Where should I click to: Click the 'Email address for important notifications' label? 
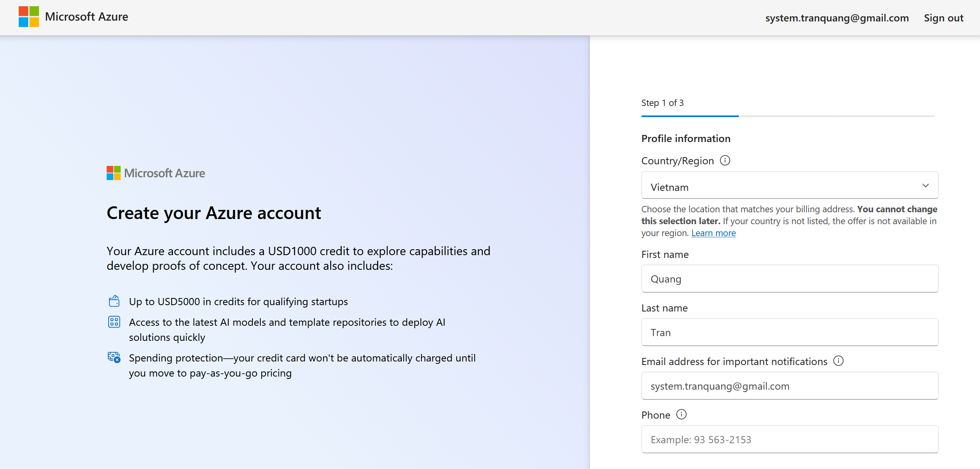click(x=734, y=361)
